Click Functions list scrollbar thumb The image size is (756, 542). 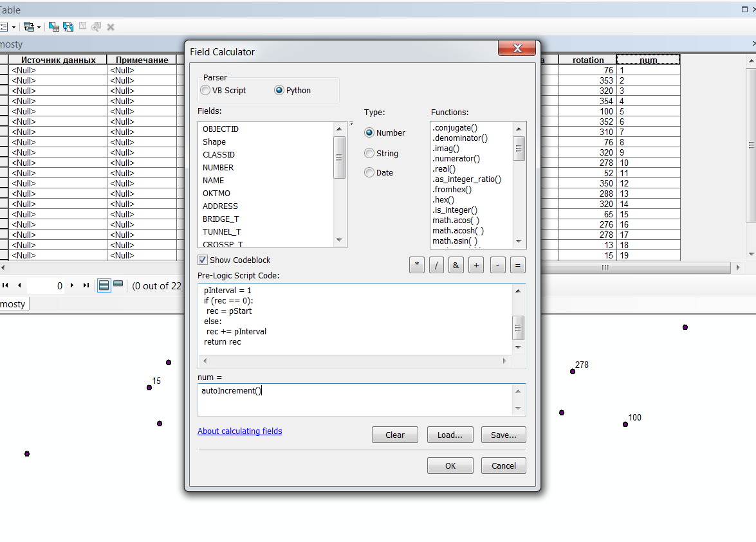tap(519, 149)
